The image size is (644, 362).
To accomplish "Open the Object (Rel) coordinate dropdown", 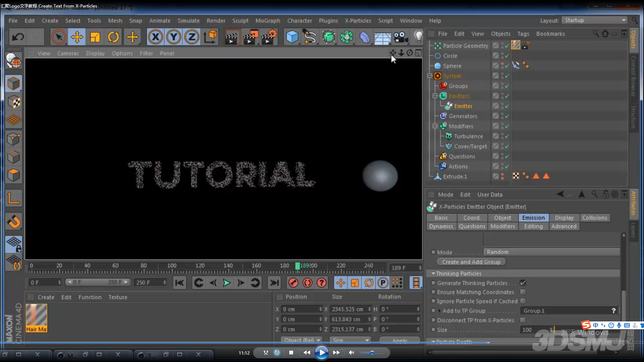I will 302,340.
